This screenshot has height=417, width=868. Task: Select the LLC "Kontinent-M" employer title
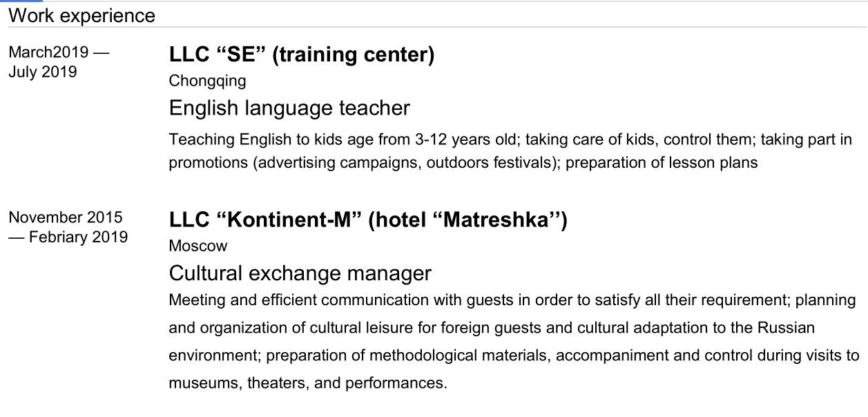pos(265,220)
